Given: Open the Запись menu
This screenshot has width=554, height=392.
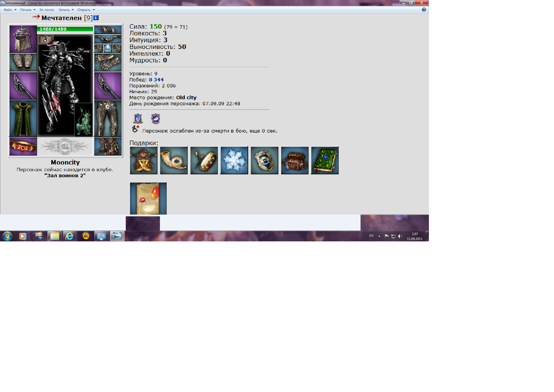Looking at the screenshot, I should [x=64, y=10].
